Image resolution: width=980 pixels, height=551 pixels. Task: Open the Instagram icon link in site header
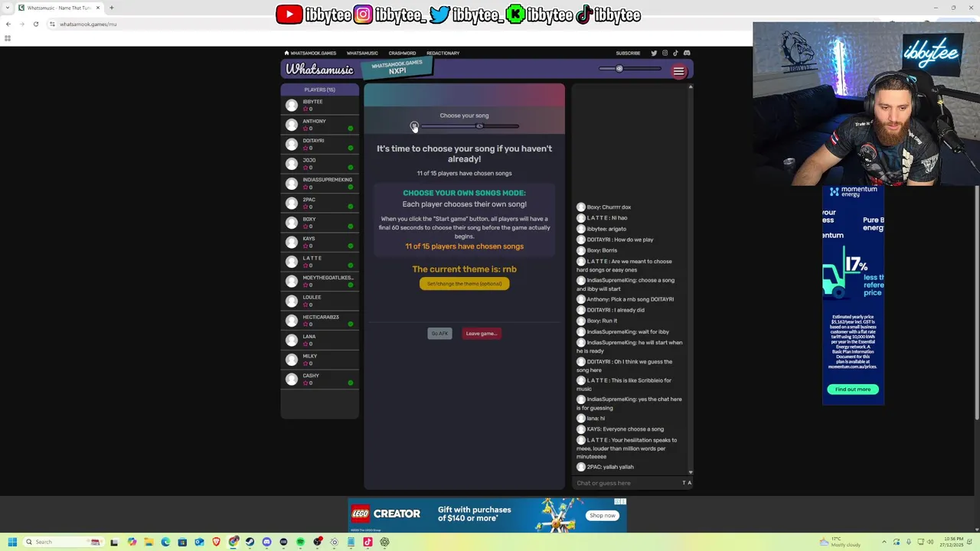coord(665,53)
